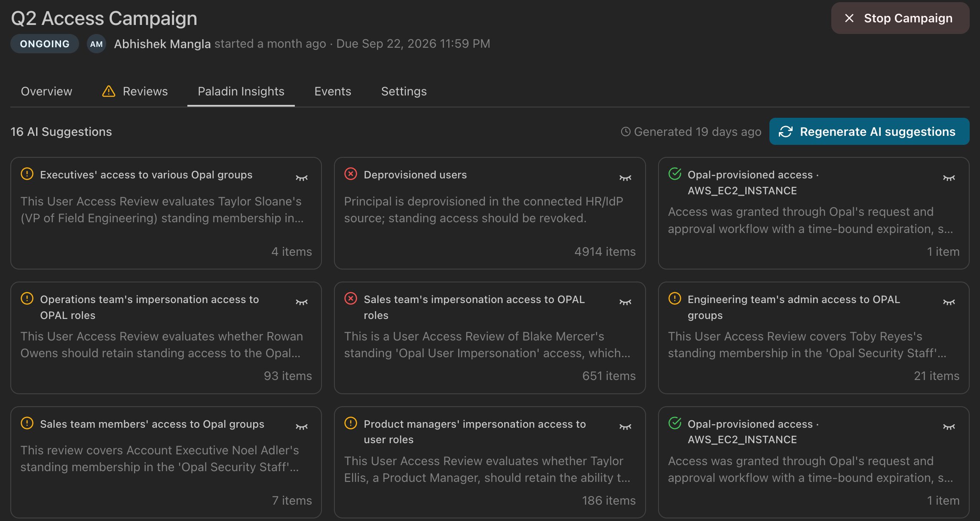Click Regenerate AI suggestions button

point(870,132)
